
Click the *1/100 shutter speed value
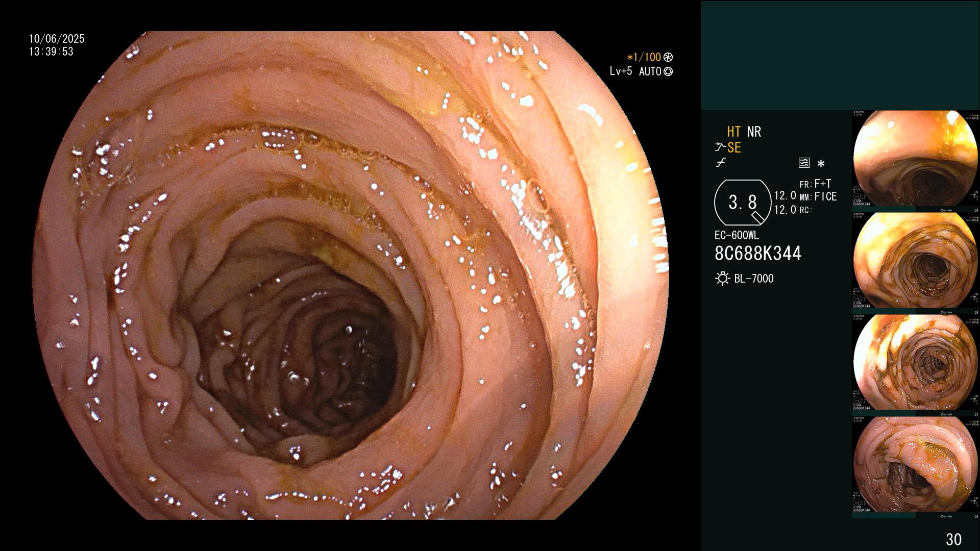tap(644, 57)
